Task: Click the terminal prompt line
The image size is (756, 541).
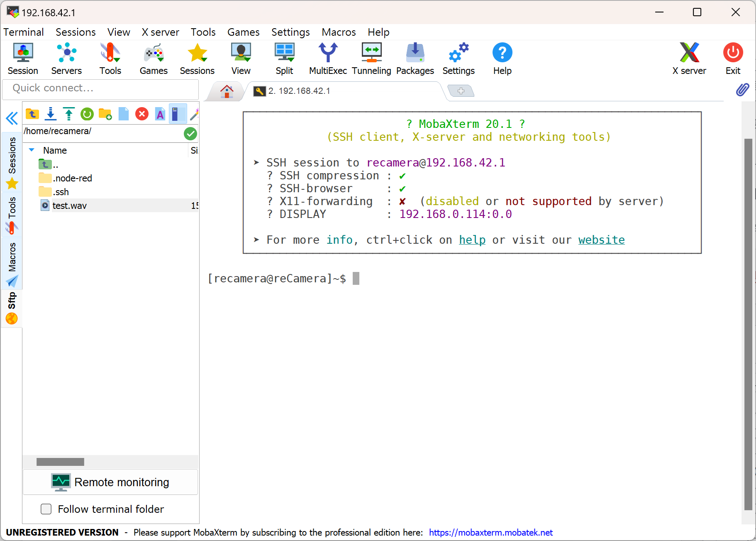Action: point(283,278)
